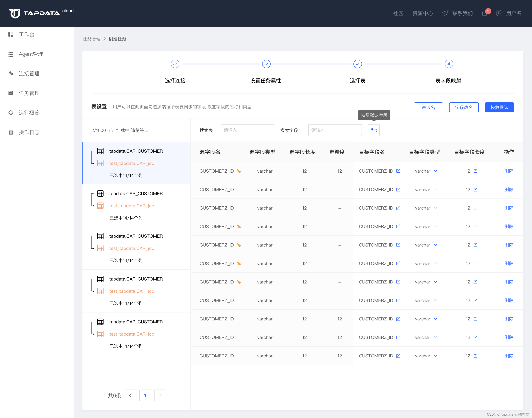
Task: Delete the first field mapping row
Action: [509, 171]
